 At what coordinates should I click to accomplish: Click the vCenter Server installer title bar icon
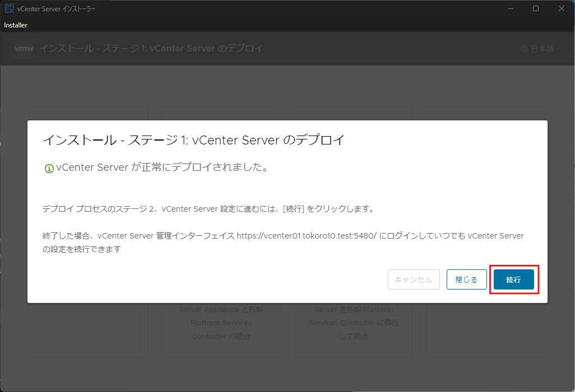tap(9, 9)
